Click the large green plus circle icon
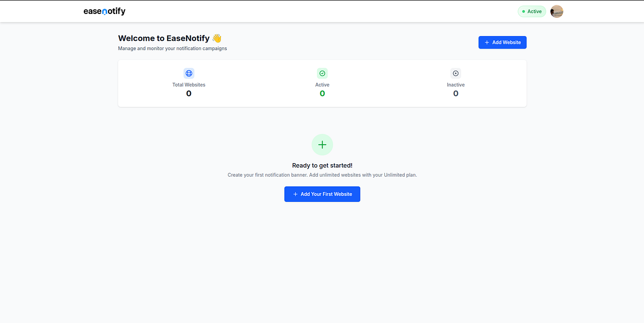This screenshot has height=323, width=644. [x=322, y=144]
